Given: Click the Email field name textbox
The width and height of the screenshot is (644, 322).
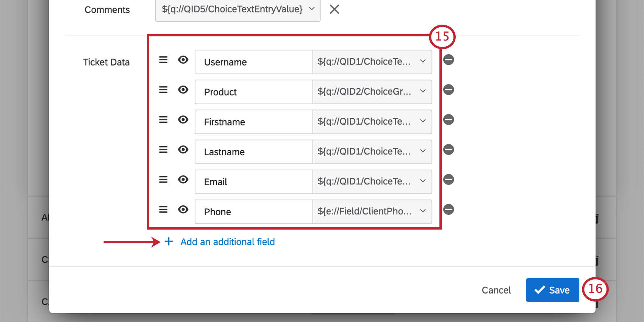Looking at the screenshot, I should tap(253, 182).
